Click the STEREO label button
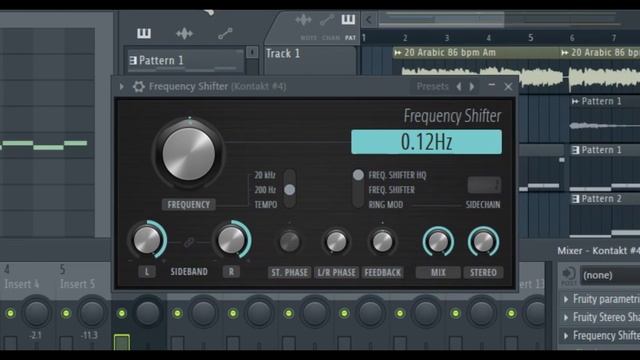 pyautogui.click(x=483, y=273)
